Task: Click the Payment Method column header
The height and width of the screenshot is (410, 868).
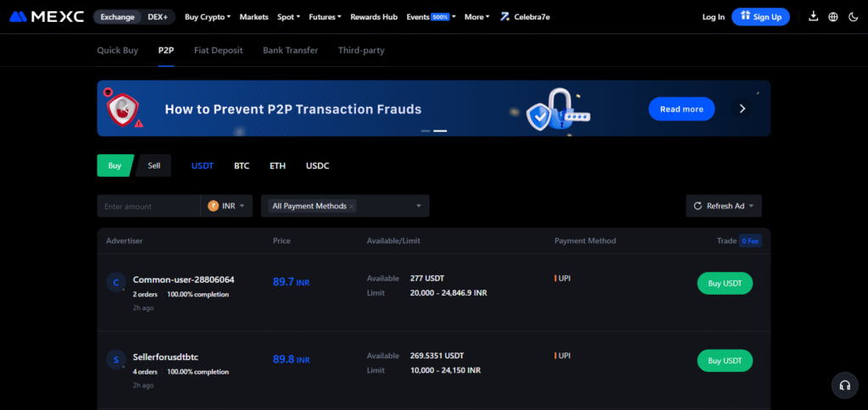Action: pos(585,241)
